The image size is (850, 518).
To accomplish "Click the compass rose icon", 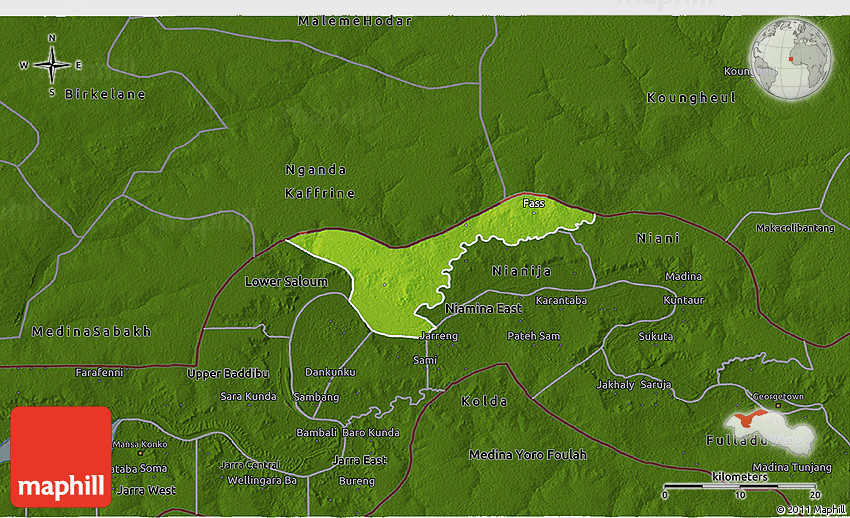I will 52,65.
